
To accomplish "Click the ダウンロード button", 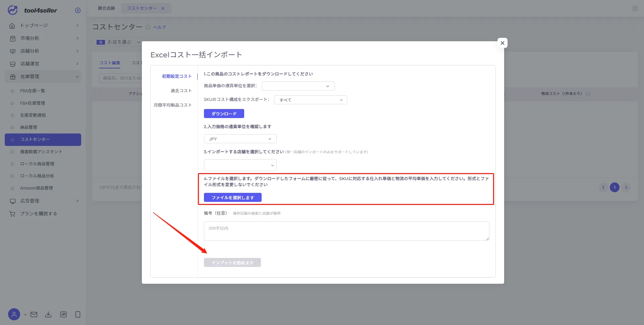I will pyautogui.click(x=224, y=114).
